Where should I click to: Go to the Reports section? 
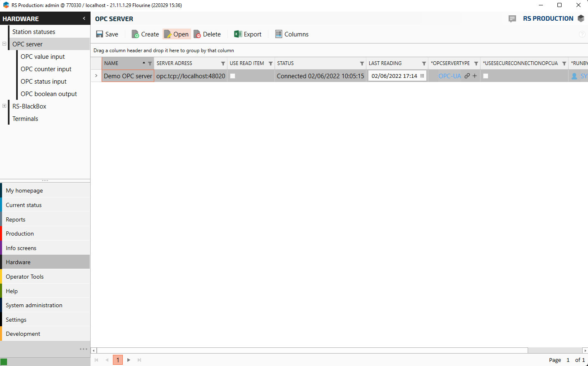(x=16, y=219)
